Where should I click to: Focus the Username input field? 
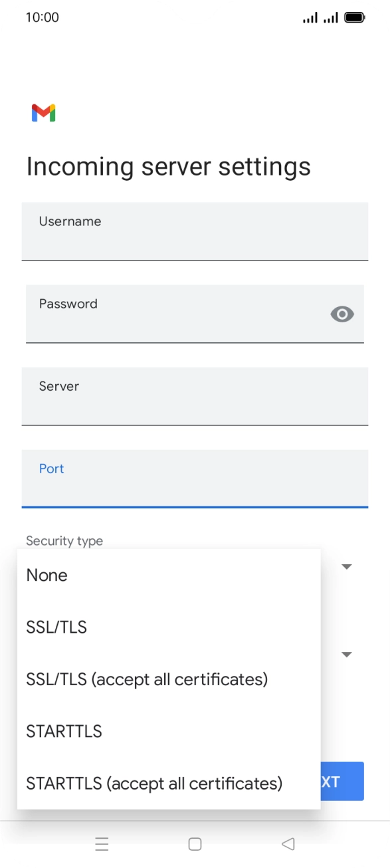[195, 231]
